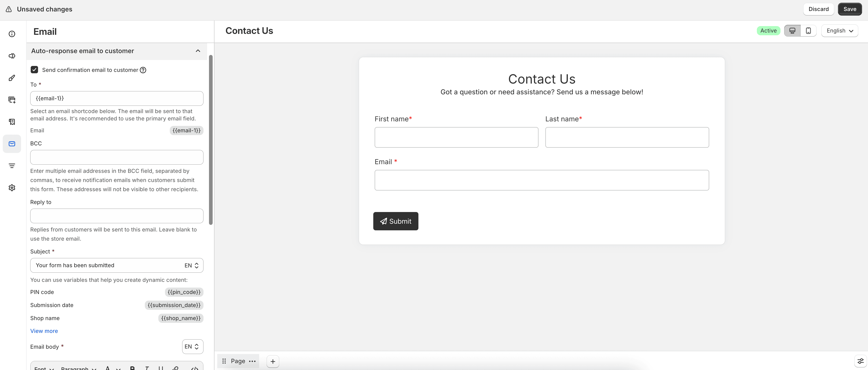
Task: Open the settings gear sidebar icon
Action: click(x=12, y=188)
